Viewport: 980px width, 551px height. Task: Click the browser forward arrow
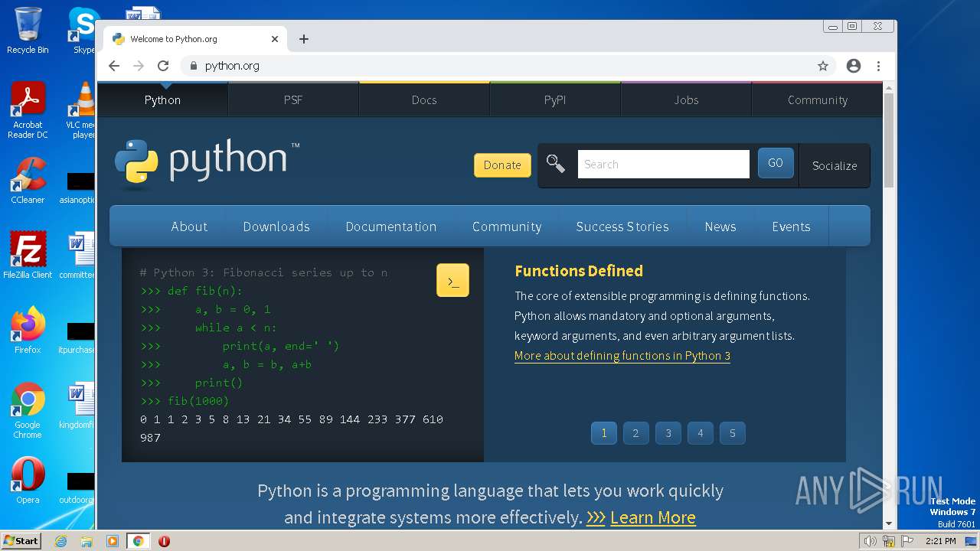pos(139,66)
